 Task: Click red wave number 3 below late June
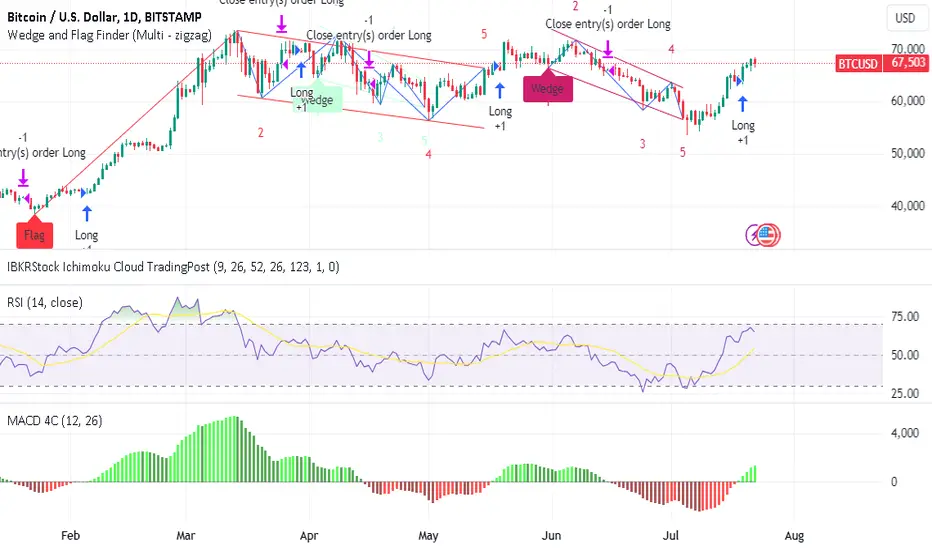point(643,144)
